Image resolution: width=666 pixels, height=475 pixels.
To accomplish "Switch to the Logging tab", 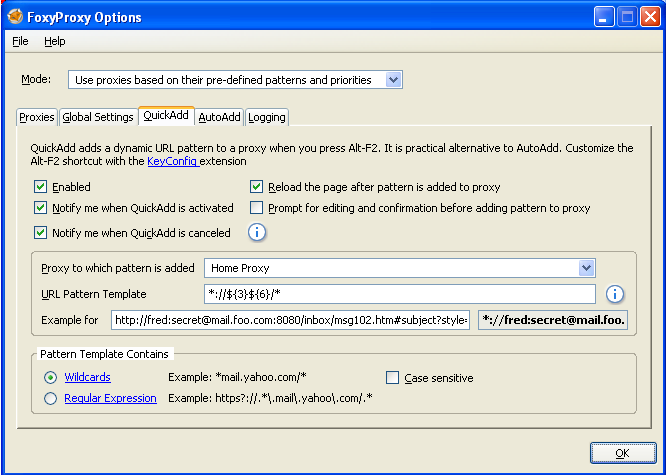I will (x=267, y=117).
